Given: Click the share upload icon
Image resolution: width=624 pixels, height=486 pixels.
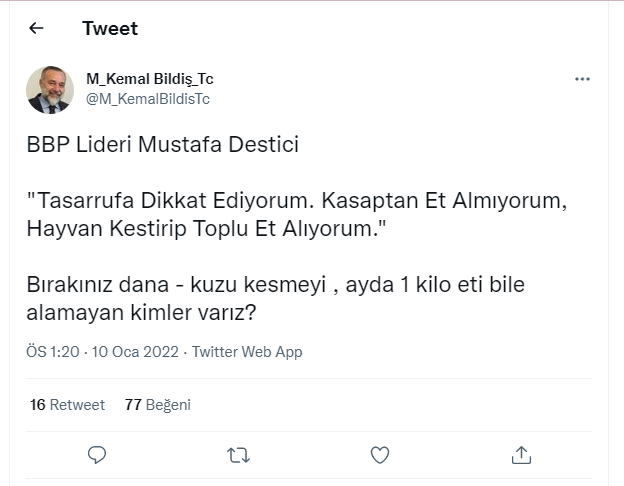Looking at the screenshot, I should [520, 455].
